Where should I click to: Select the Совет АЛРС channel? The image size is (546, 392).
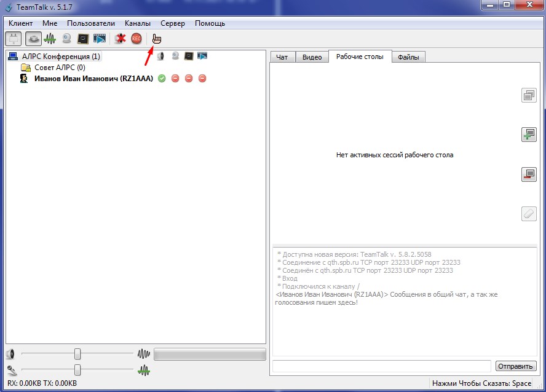point(60,68)
